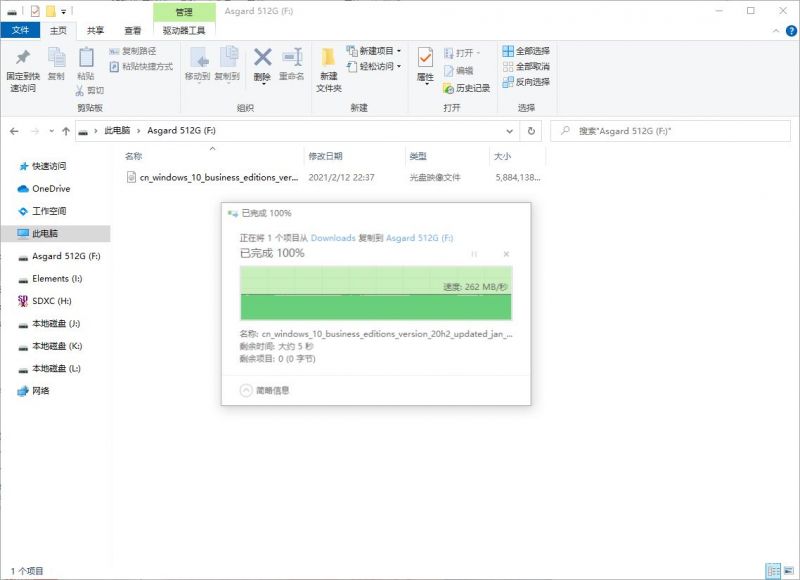Collapse the ribbon with chevron
This screenshot has width=800, height=580.
[776, 31]
